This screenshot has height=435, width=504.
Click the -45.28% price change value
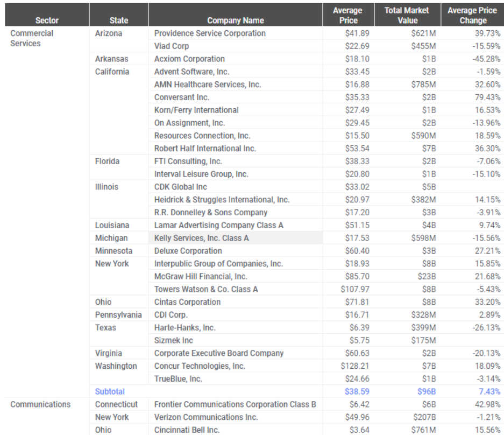[x=486, y=59]
